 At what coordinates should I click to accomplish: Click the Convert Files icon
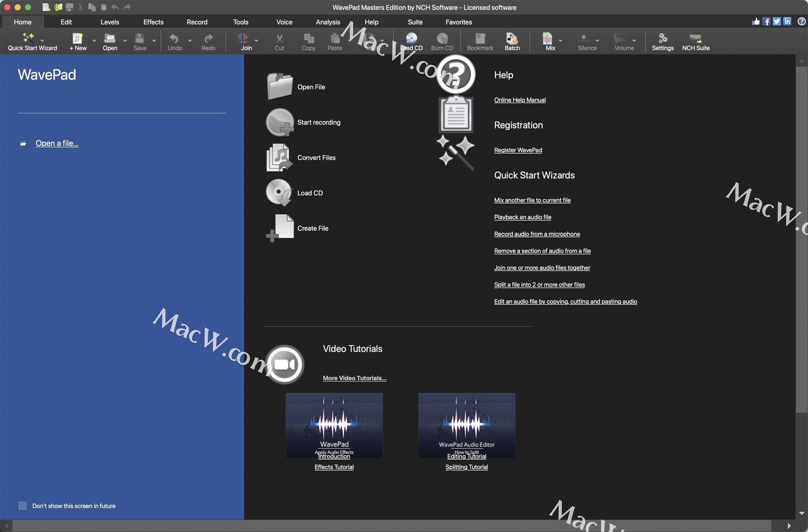pos(279,158)
